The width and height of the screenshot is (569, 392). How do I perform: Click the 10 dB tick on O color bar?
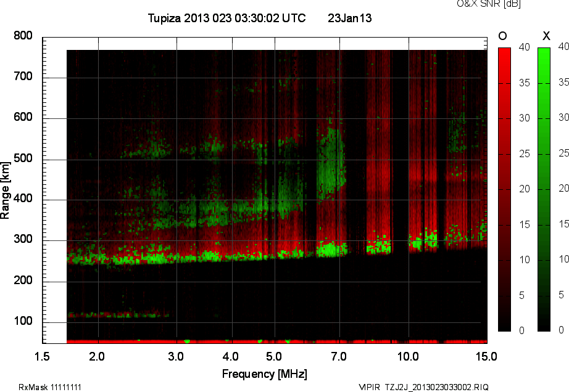[525, 259]
